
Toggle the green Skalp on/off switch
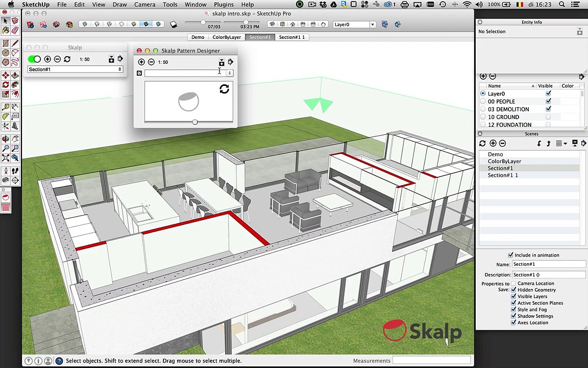35,59
